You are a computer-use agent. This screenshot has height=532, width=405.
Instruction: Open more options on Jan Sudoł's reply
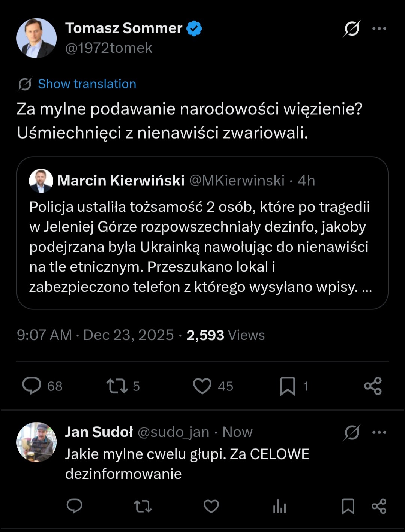379,432
